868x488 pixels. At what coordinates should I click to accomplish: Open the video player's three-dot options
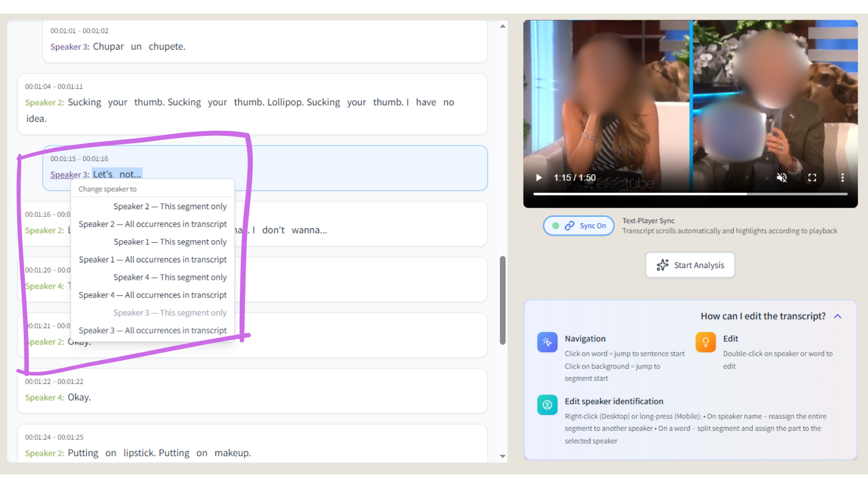click(843, 177)
